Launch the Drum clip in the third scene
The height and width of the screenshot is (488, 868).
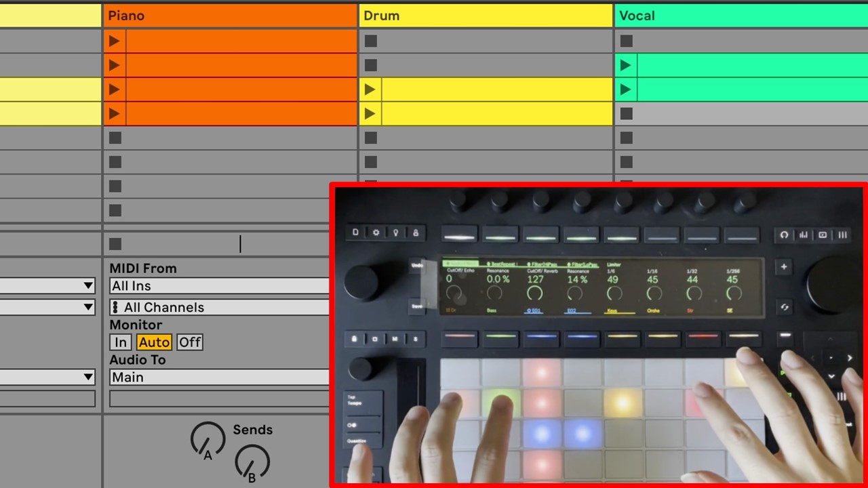(x=370, y=89)
